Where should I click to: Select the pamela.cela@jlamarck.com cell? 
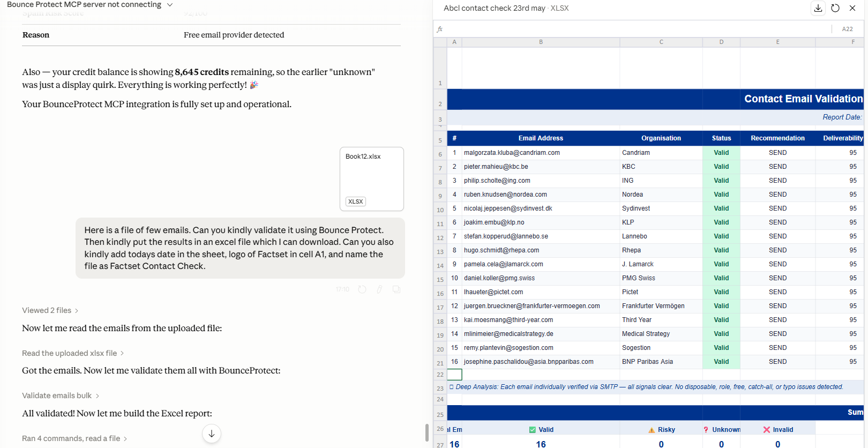[541, 264]
